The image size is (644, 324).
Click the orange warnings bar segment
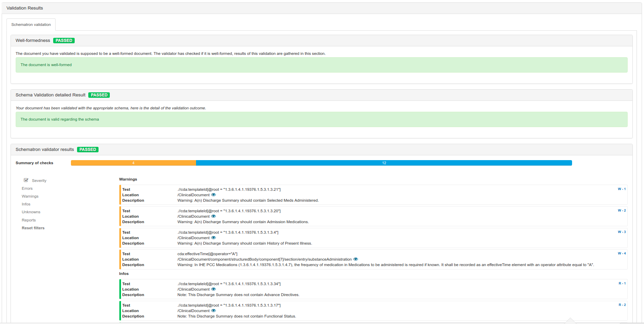tap(133, 163)
